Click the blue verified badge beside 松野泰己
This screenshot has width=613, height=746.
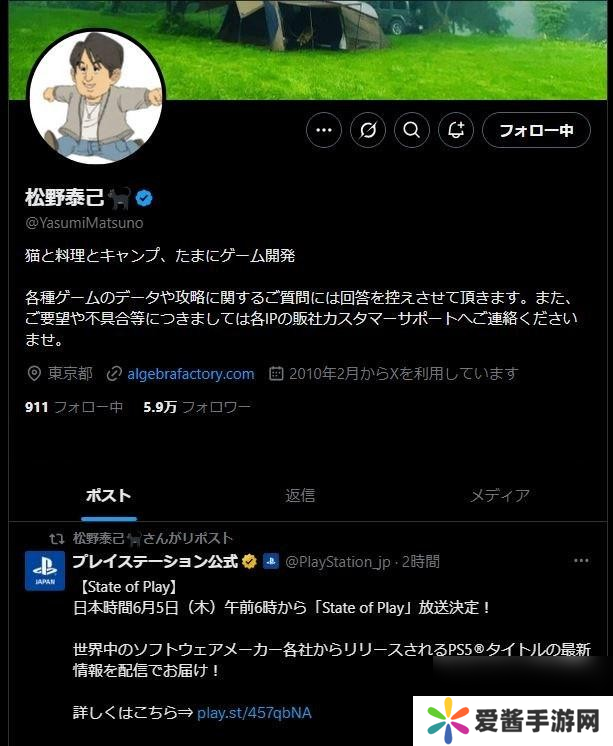coord(144,198)
